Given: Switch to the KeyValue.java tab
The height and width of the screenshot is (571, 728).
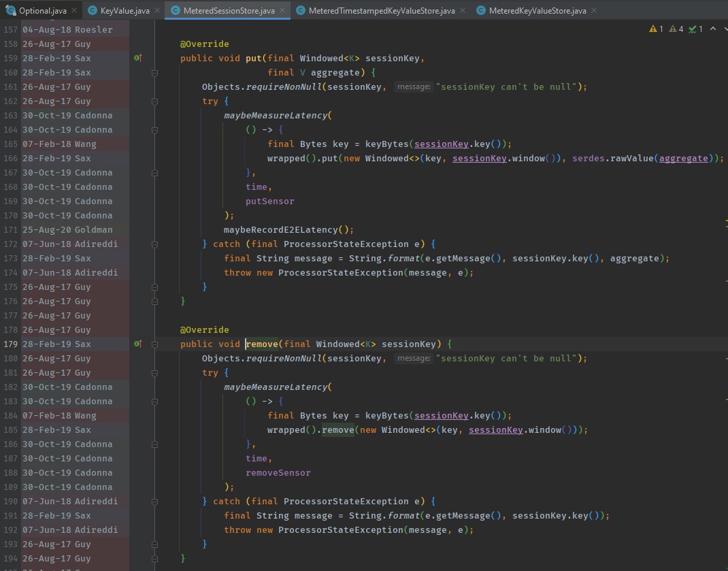Looking at the screenshot, I should pyautogui.click(x=125, y=10).
